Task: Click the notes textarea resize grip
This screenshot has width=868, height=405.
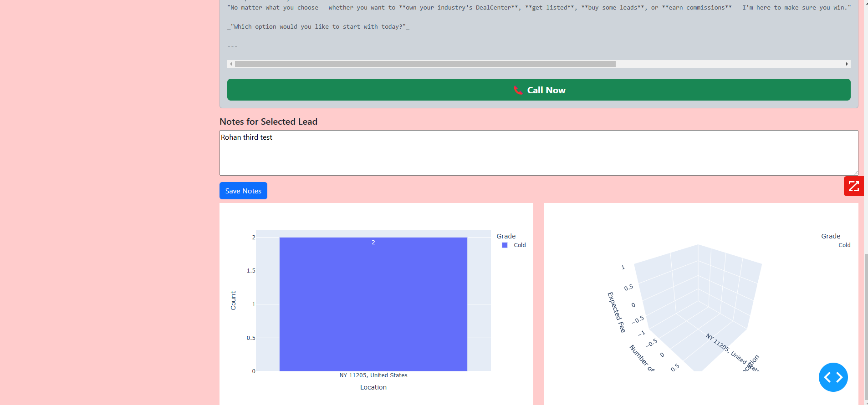Action: tap(856, 173)
